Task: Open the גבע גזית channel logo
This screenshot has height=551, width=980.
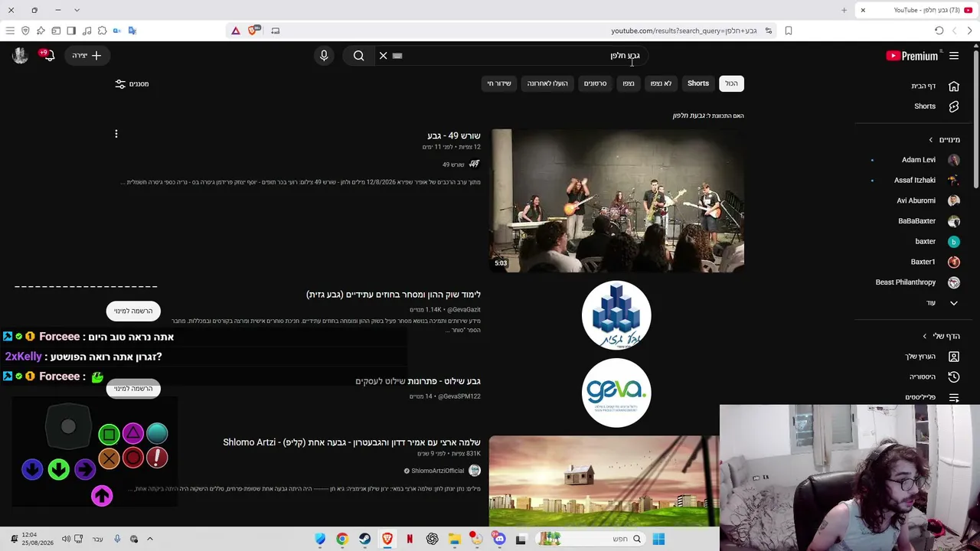Action: (x=616, y=315)
